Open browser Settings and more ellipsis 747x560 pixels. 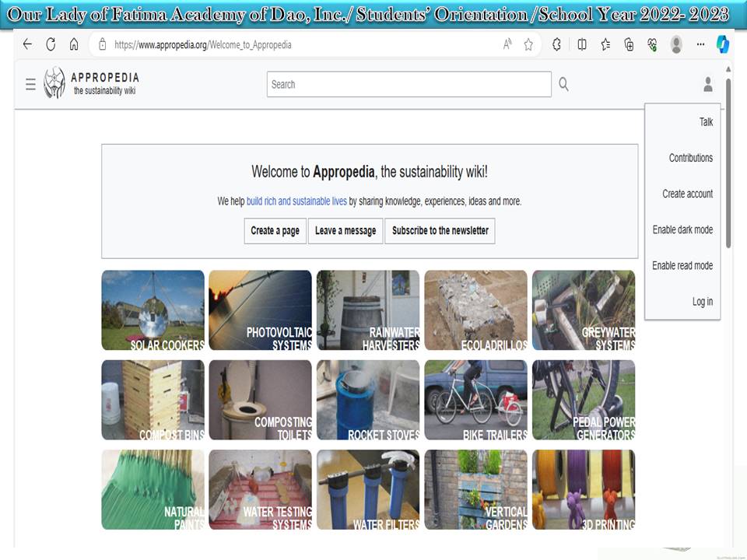point(700,44)
